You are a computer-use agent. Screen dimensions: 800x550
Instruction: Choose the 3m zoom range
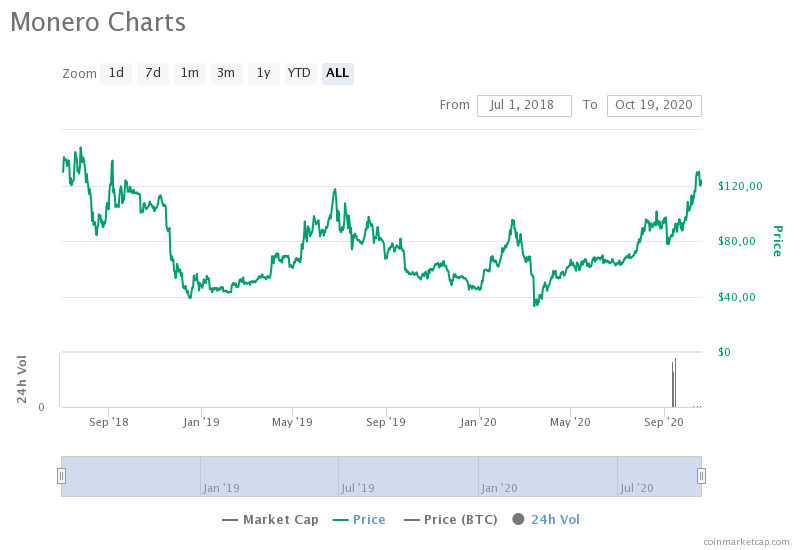[226, 73]
